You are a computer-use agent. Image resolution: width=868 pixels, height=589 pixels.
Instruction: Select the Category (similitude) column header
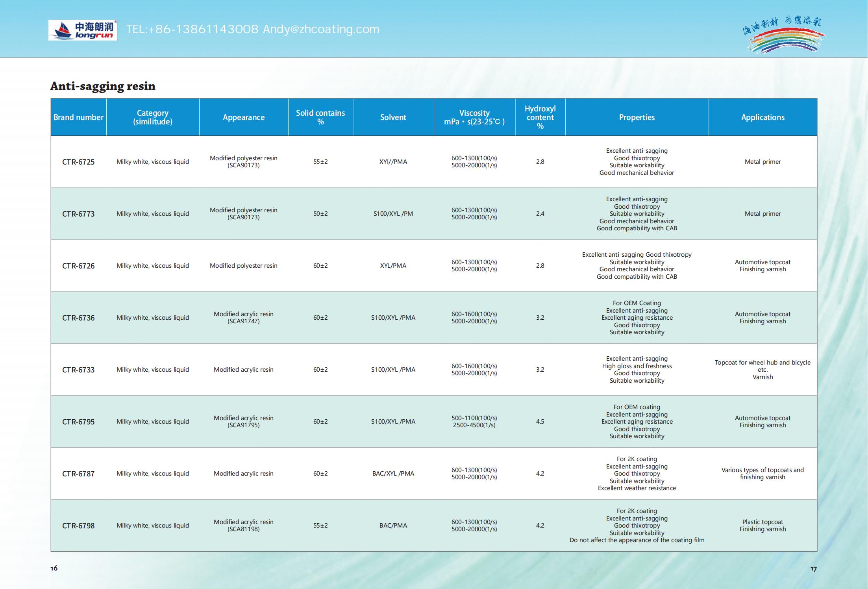click(x=153, y=117)
